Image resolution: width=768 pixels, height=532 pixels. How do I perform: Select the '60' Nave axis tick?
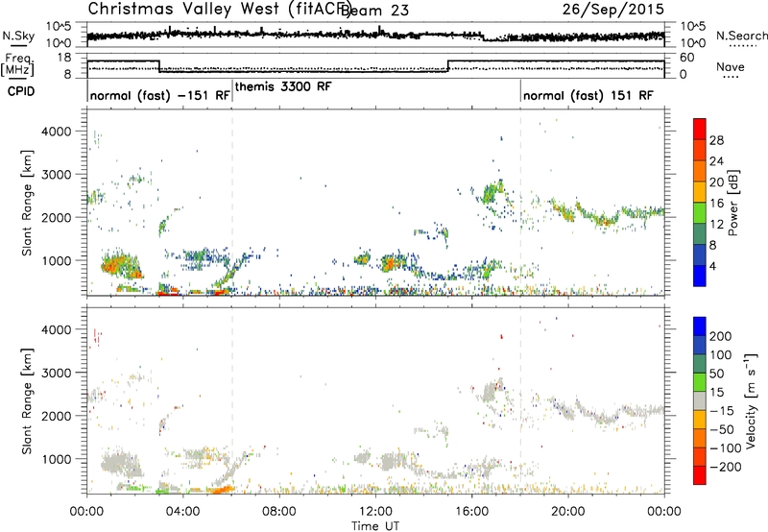pyautogui.click(x=687, y=58)
